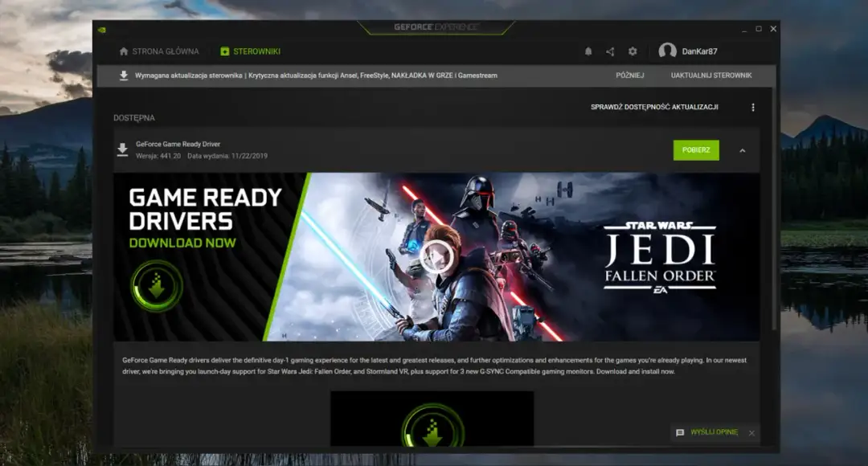868x466 pixels.
Task: Click the download icon beside GeForce Game Ready Driver
Action: (x=122, y=149)
